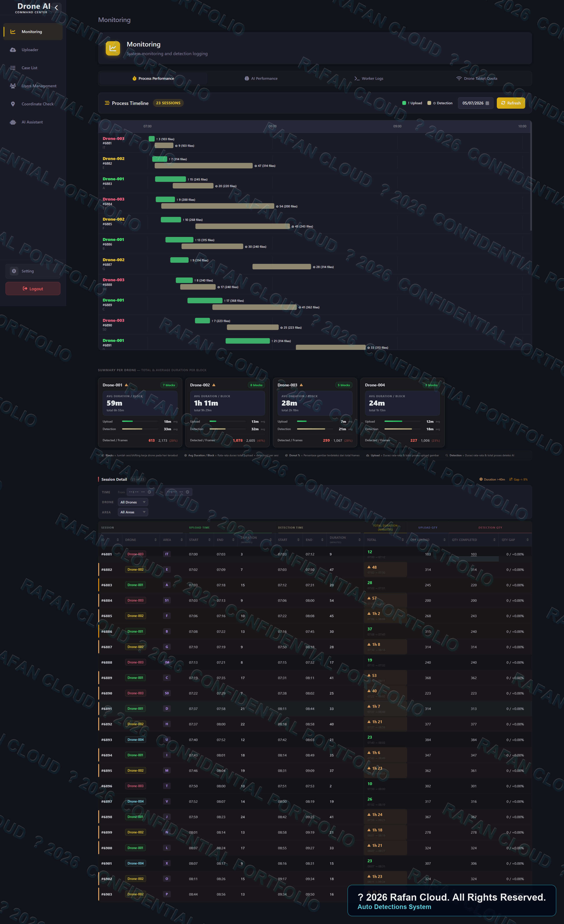Open clock picker in From time field

(150, 492)
